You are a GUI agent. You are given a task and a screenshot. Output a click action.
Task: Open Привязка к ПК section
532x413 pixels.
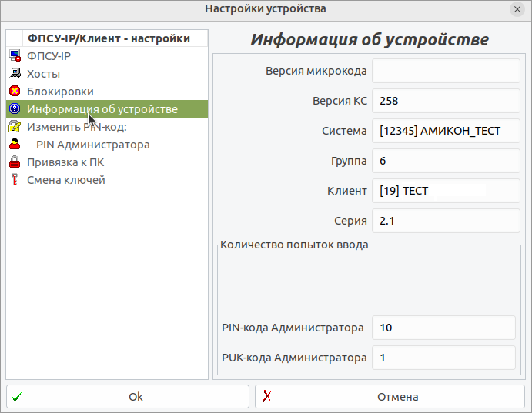click(65, 162)
